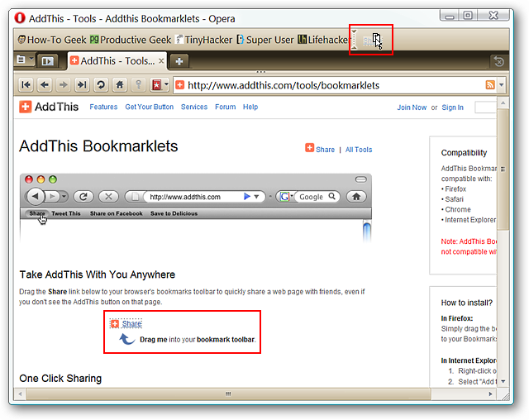This screenshot has width=529, height=420.
Task: Click the page search input field
Action: tap(485, 107)
